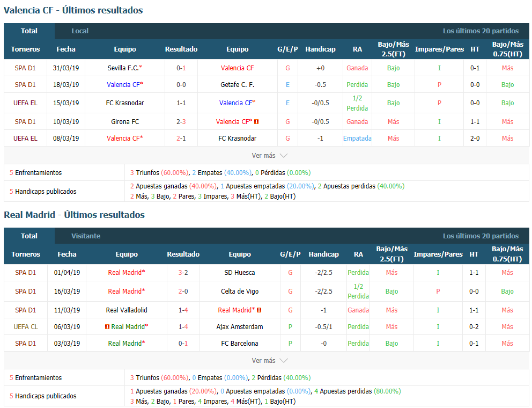Click the 0-1 result of Sevilla vs Valencia
Image resolution: width=532 pixels, height=408 pixels.
pos(181,68)
